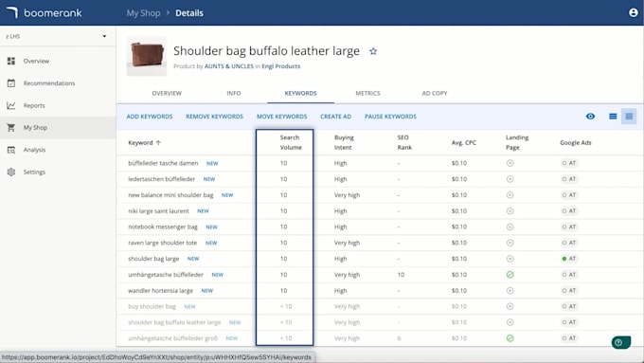Click landing page icon for new balance mini shoulder bag
Screen dimensions: 644x363
(x=510, y=195)
